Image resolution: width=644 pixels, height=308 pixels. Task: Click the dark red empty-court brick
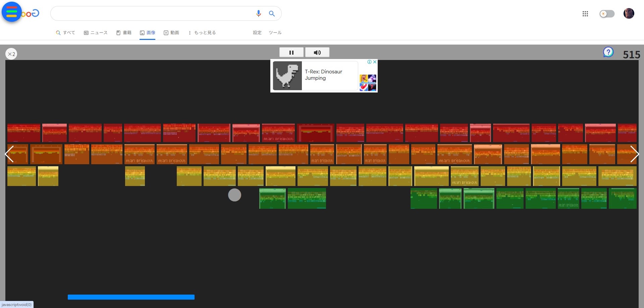pyautogui.click(x=316, y=133)
